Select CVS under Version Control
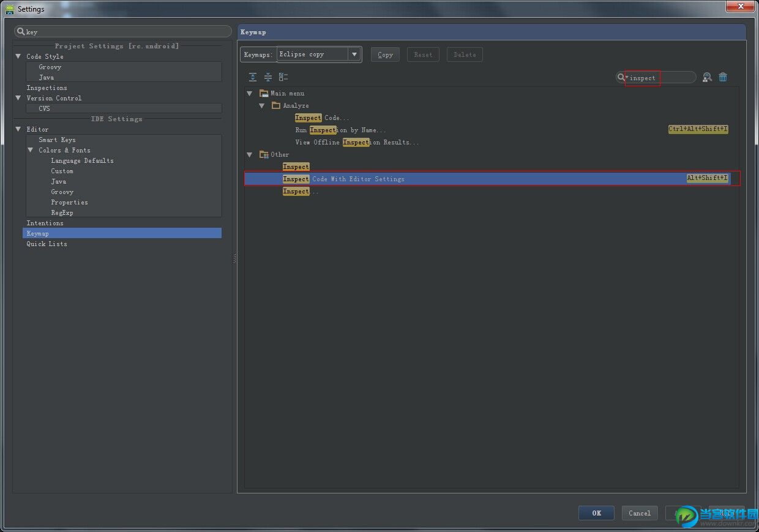 coord(45,108)
